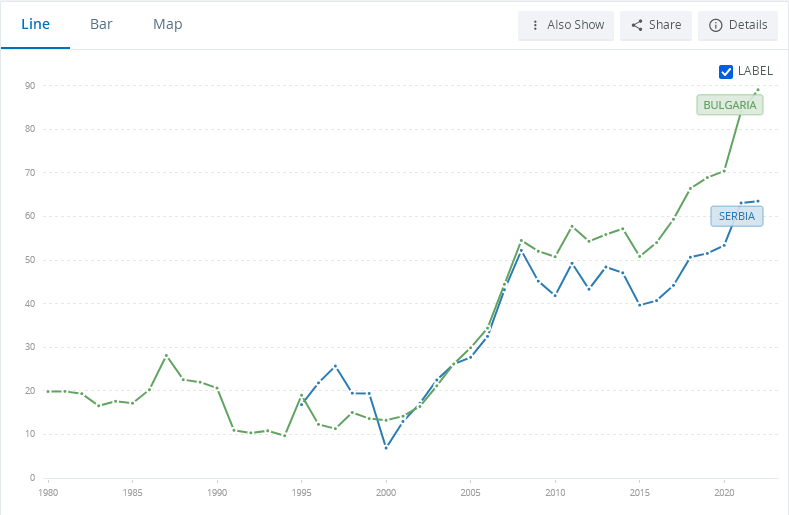Switch to the Line chart tab
This screenshot has height=515, width=789.
click(x=35, y=24)
